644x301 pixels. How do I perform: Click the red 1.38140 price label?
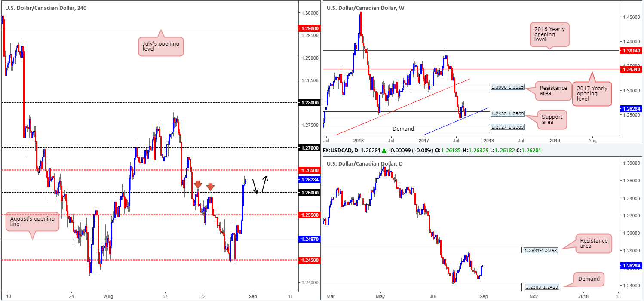[631, 51]
